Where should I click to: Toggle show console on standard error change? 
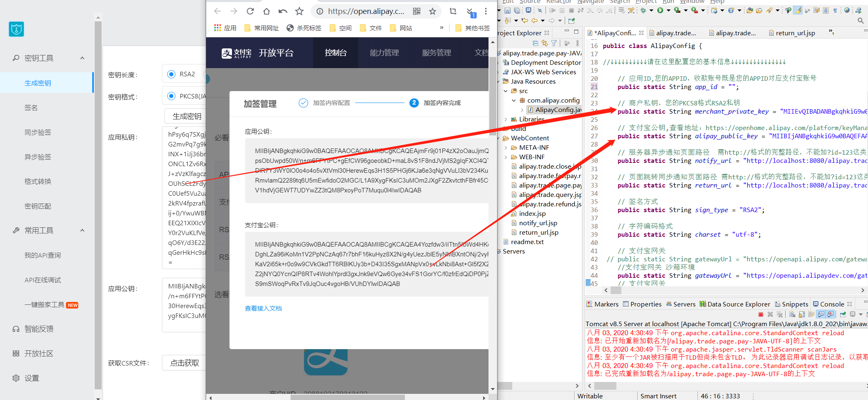830,314
